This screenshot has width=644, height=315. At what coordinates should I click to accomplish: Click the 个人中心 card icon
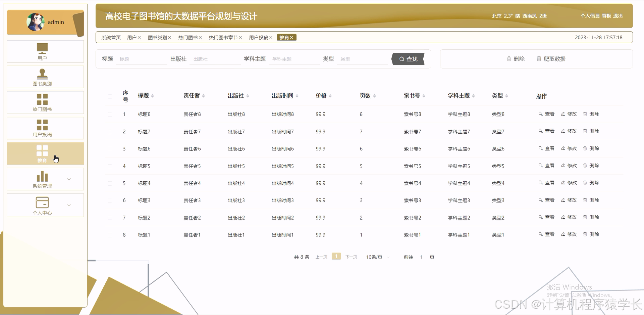[42, 203]
